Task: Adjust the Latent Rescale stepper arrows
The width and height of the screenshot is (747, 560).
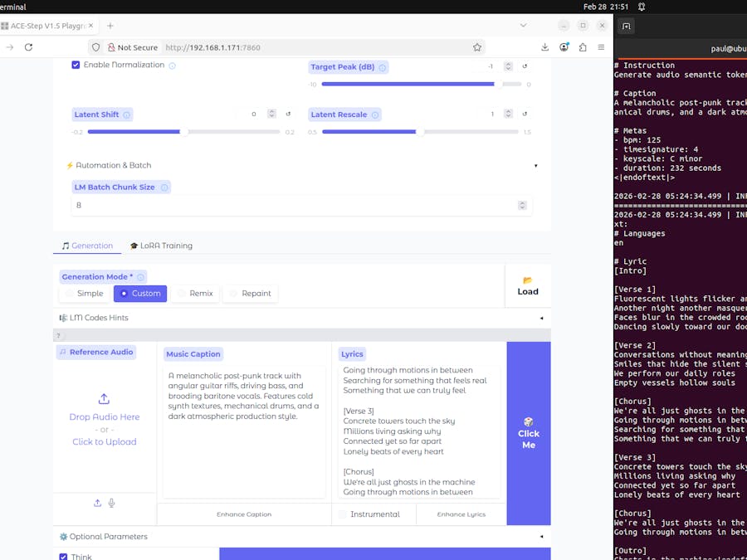Action: pos(508,114)
